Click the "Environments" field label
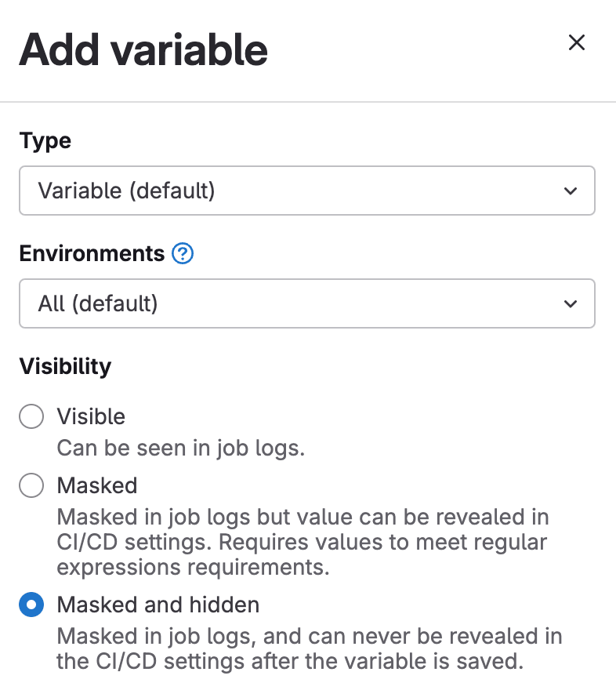Screen dimensions: 616x690 pos(92,254)
